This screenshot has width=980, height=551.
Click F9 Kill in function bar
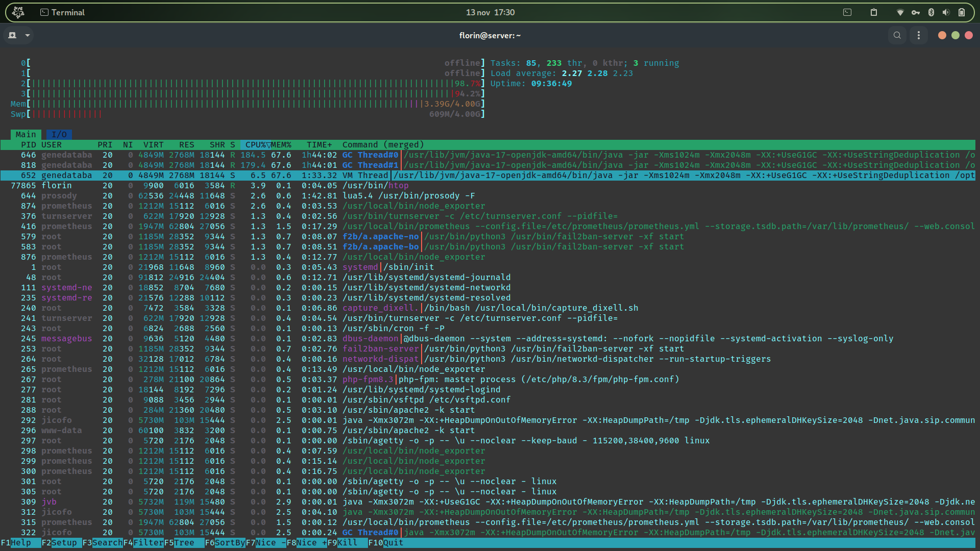point(348,543)
